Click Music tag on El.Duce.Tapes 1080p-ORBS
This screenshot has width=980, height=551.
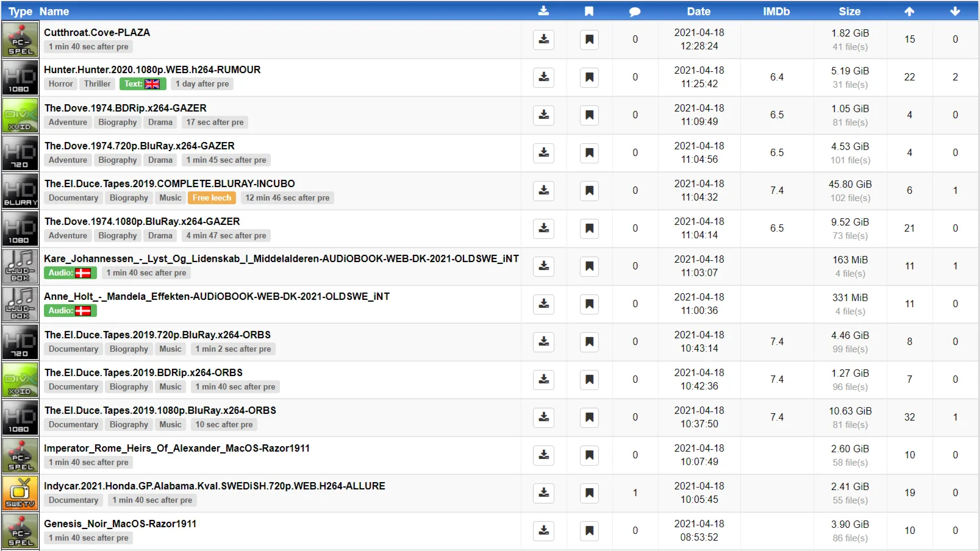pos(170,424)
